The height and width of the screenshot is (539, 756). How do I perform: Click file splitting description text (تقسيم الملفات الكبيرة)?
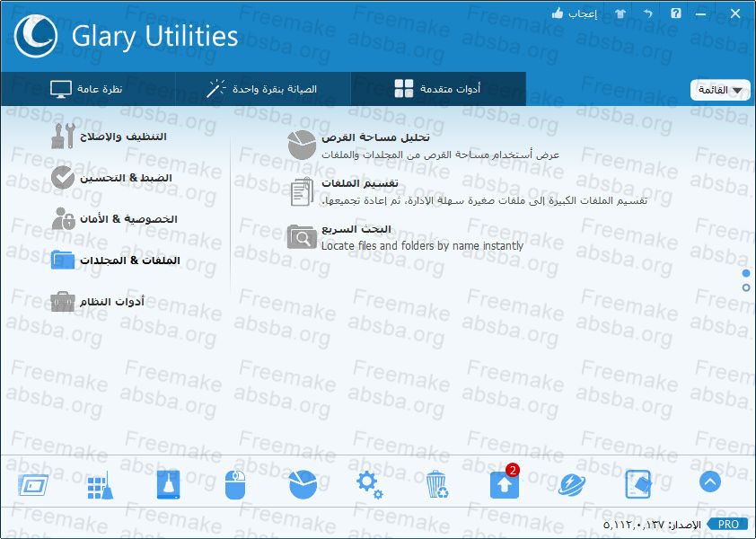(485, 200)
